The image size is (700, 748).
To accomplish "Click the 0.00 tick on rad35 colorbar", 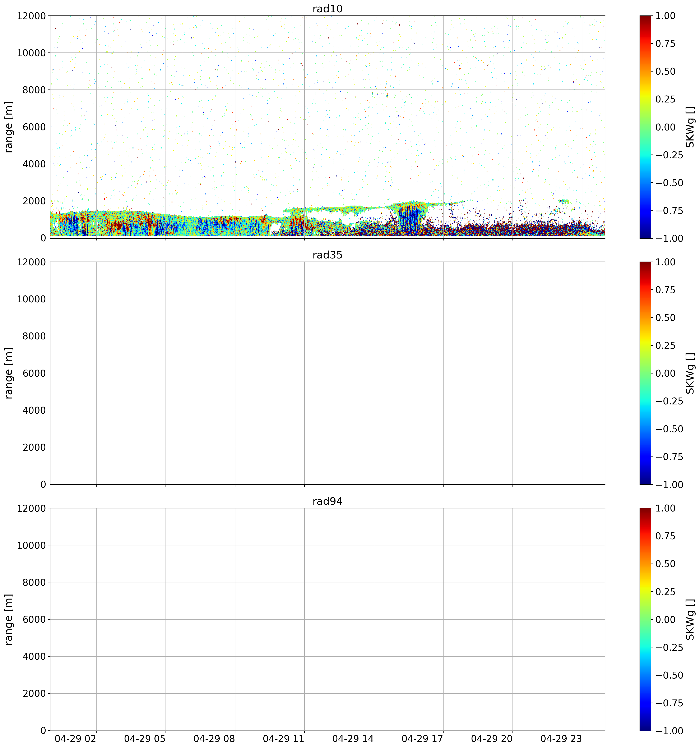I will (665, 373).
